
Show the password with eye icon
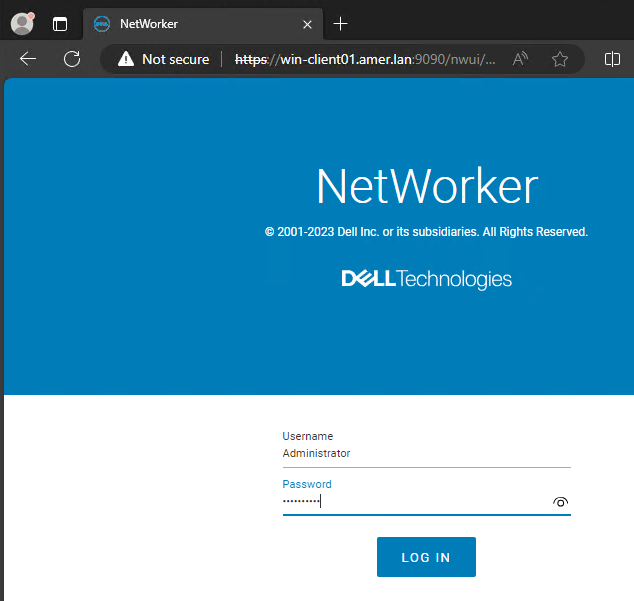560,502
